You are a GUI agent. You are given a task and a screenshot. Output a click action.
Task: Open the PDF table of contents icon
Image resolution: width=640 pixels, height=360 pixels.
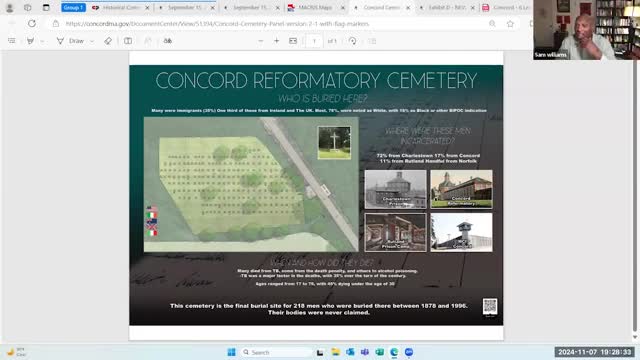point(11,41)
